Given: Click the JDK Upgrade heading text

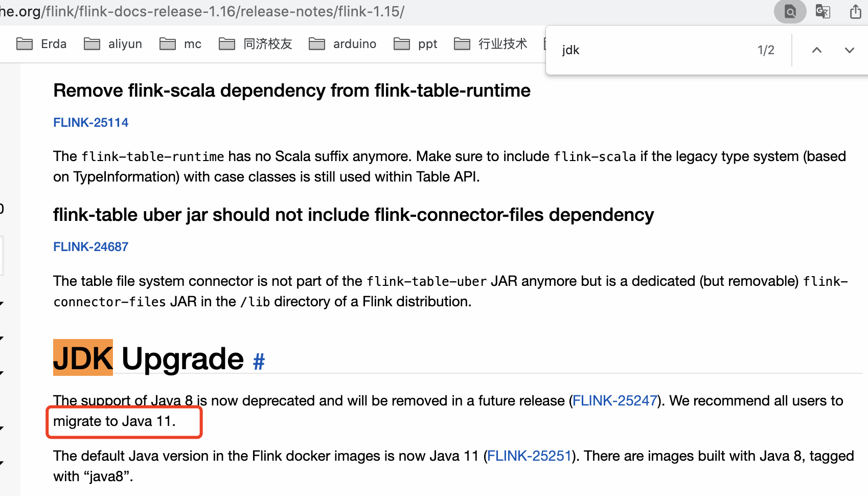Looking at the screenshot, I should point(148,358).
